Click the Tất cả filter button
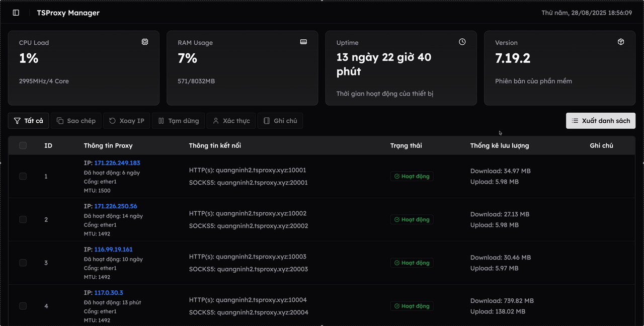This screenshot has width=644, height=326. pyautogui.click(x=29, y=121)
